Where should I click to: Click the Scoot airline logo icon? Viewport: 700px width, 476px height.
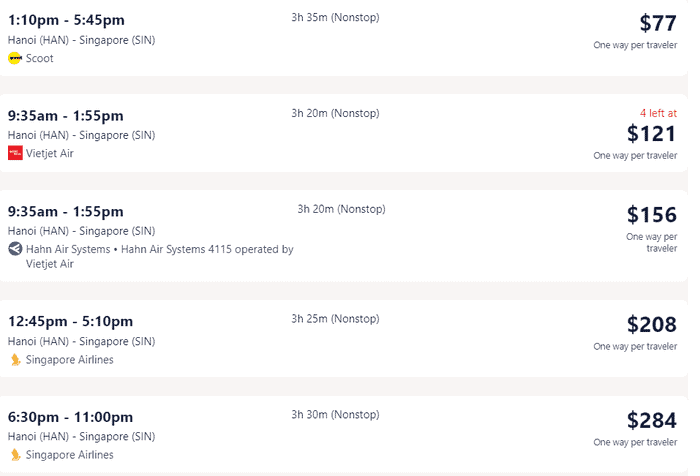pyautogui.click(x=15, y=58)
